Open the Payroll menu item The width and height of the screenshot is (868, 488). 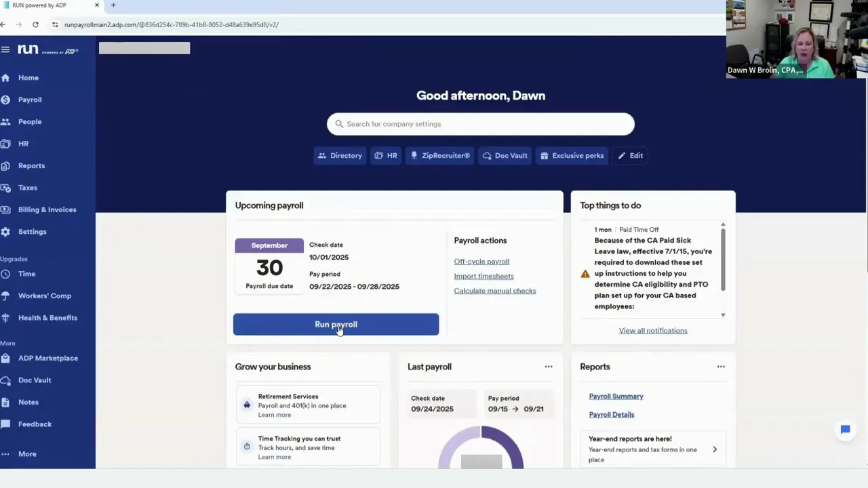coord(30,100)
